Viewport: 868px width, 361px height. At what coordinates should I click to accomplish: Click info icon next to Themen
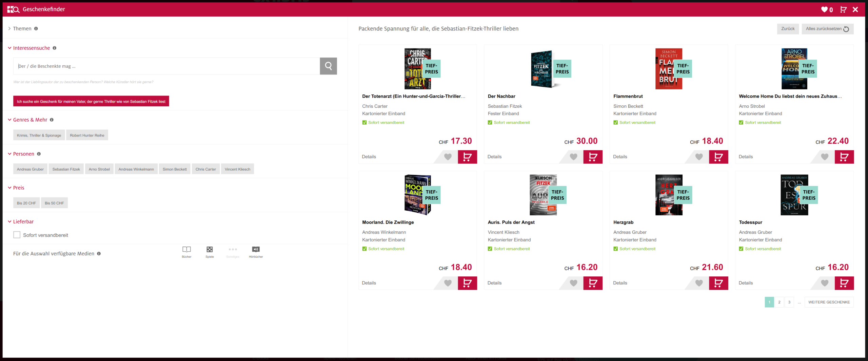pos(36,29)
